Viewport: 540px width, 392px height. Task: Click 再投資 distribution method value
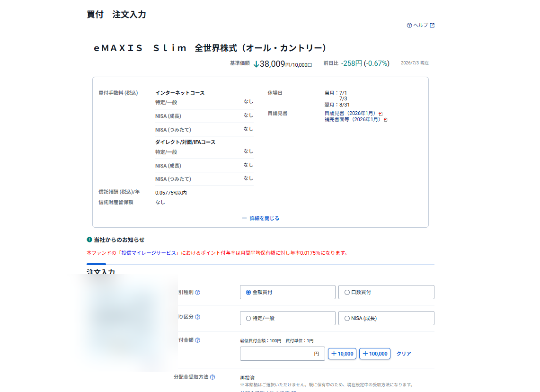pos(247,378)
